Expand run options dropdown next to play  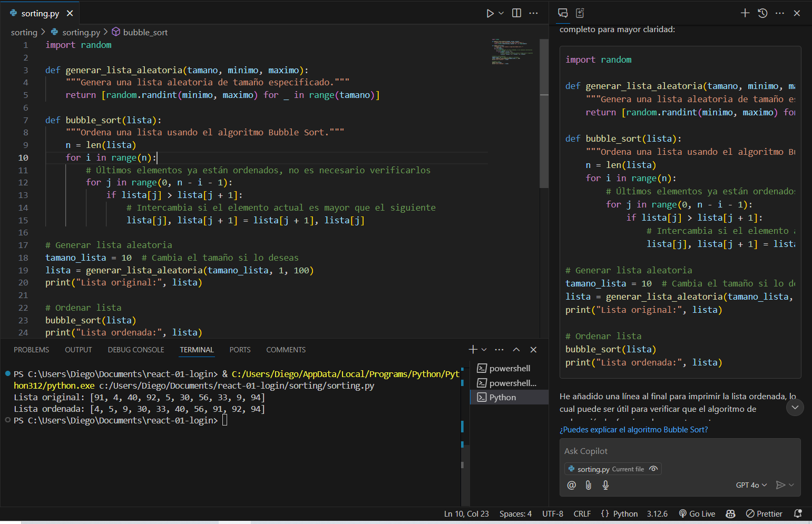point(501,13)
